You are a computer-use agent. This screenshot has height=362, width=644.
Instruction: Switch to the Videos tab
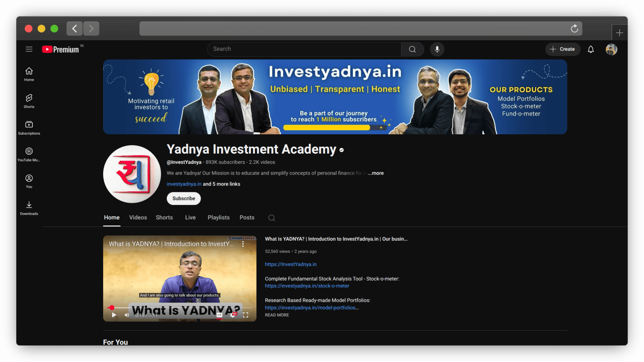point(138,218)
